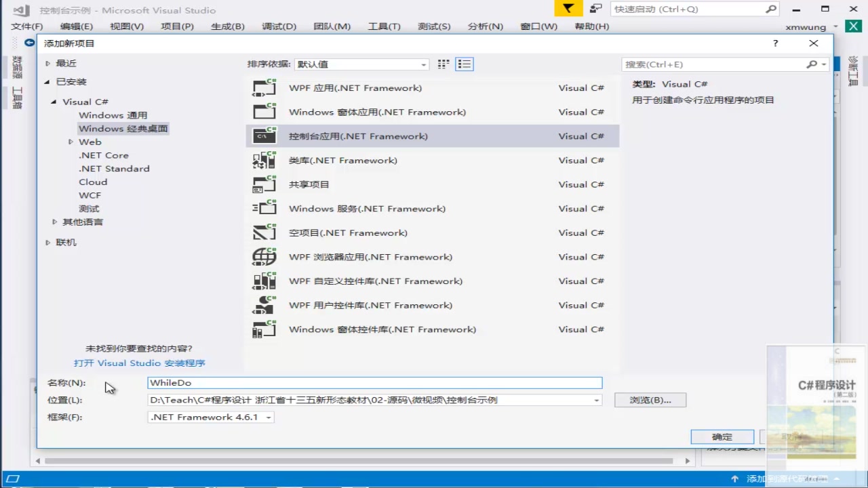Click the horizontal scrollbar right arrow
This screenshot has width=868, height=488.
[688, 461]
